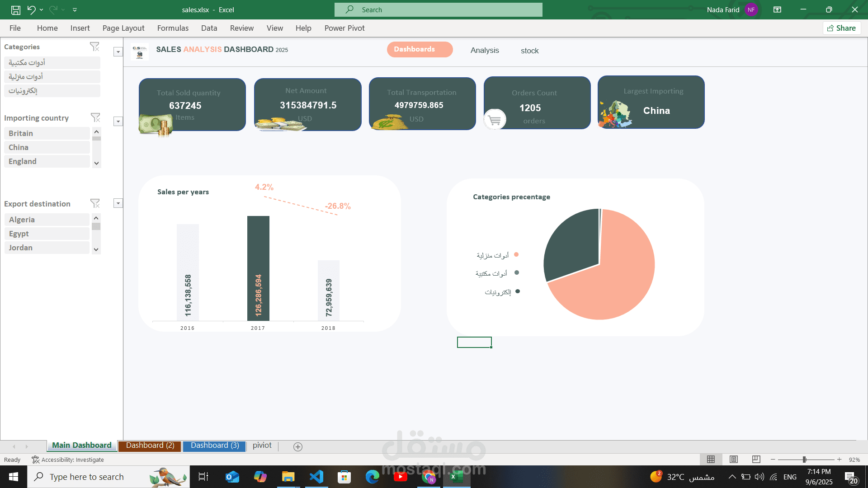The image size is (868, 488).
Task: Open Customize Quick Access Toolbar dropdown
Action: [x=75, y=9]
